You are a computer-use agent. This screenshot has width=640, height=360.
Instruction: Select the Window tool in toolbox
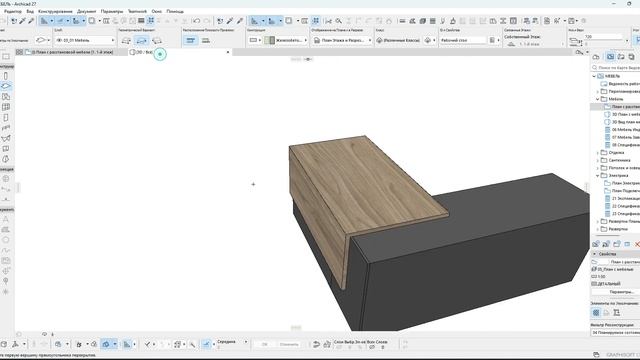pos(6,107)
